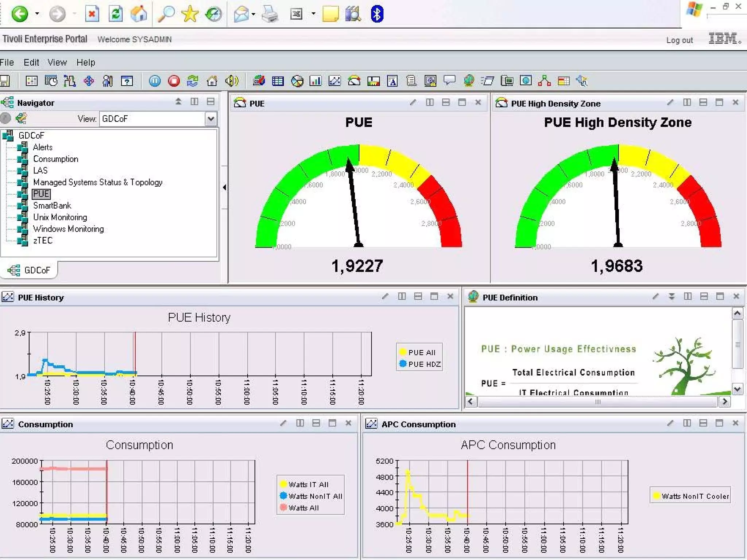Click the home workspace toolbar icon
This screenshot has height=560, width=747.
tap(212, 81)
